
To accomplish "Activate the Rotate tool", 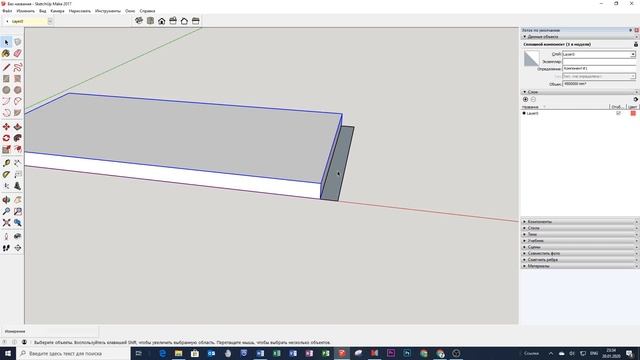I will point(6,138).
